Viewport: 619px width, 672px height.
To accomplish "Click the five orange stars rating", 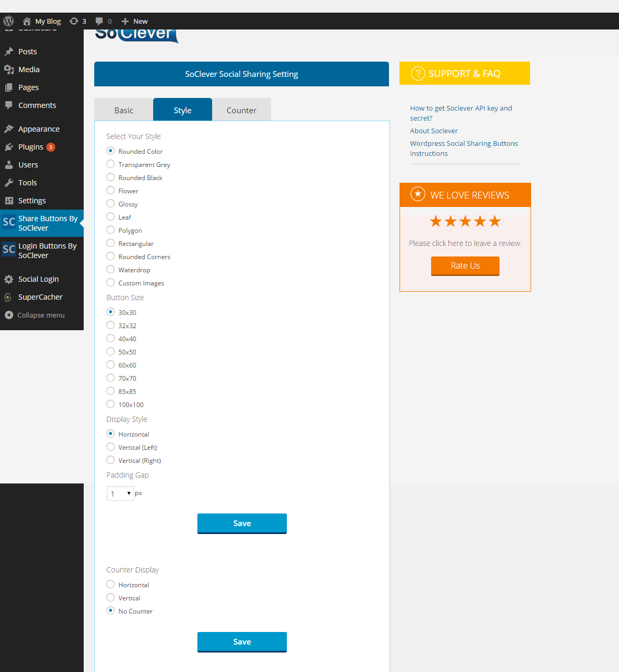I will click(465, 221).
